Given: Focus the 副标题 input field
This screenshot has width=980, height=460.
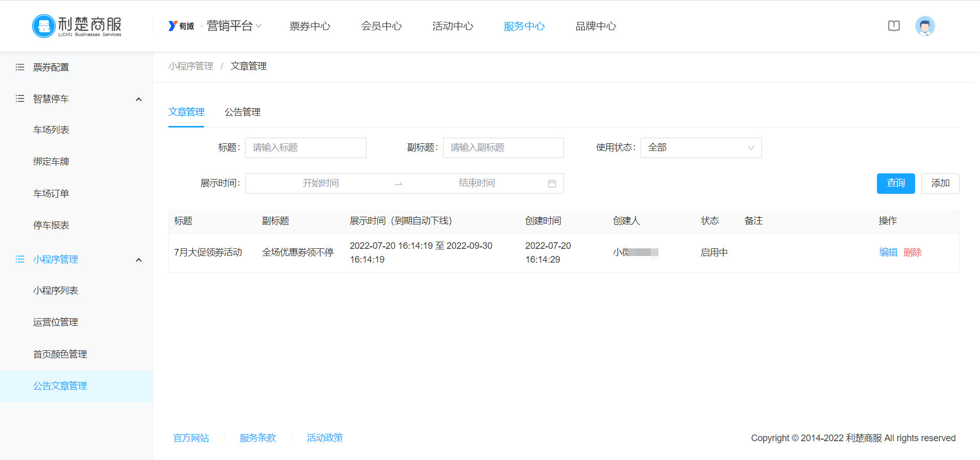Looking at the screenshot, I should (x=503, y=148).
